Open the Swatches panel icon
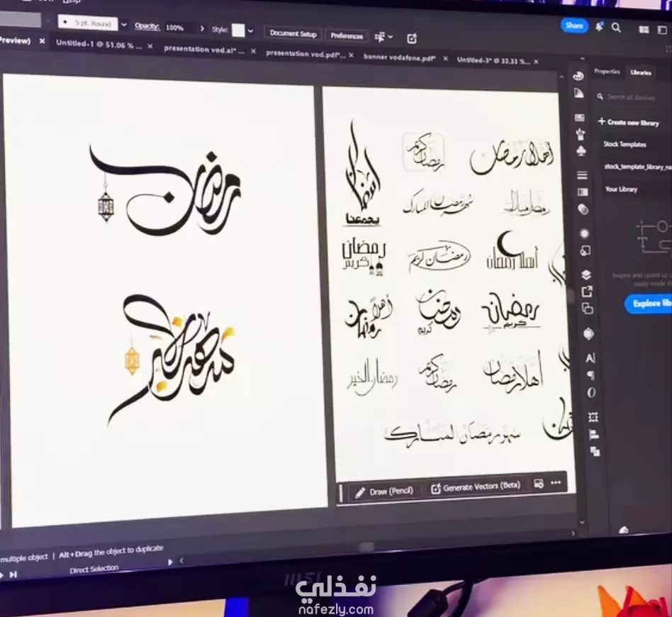Viewport: 672px width, 617px height. click(579, 118)
